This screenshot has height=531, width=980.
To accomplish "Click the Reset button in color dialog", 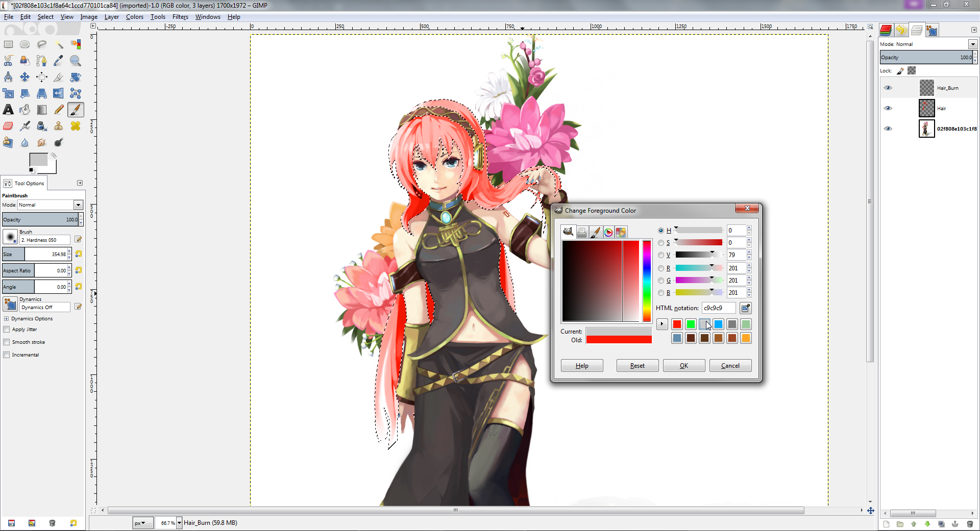I will 638,366.
